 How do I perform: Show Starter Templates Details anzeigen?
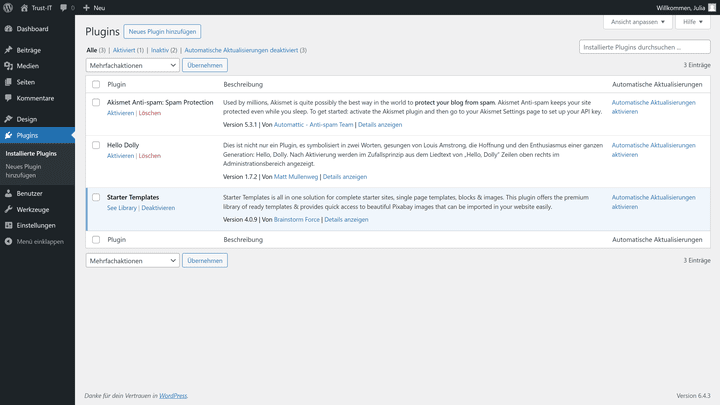click(346, 219)
